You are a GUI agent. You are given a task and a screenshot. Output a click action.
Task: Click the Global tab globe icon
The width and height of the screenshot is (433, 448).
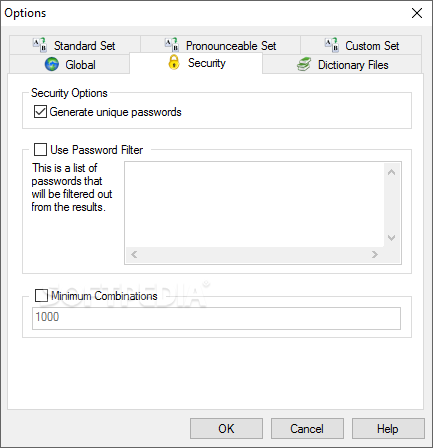pyautogui.click(x=52, y=64)
